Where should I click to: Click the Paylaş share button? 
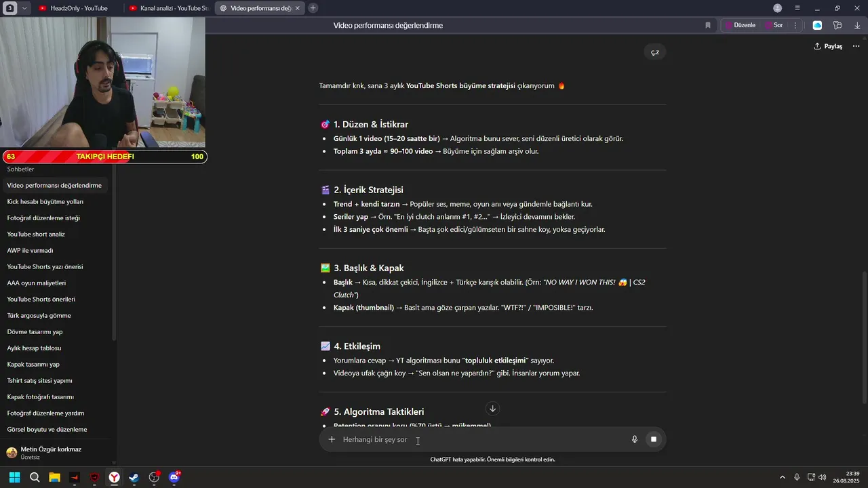tap(828, 46)
